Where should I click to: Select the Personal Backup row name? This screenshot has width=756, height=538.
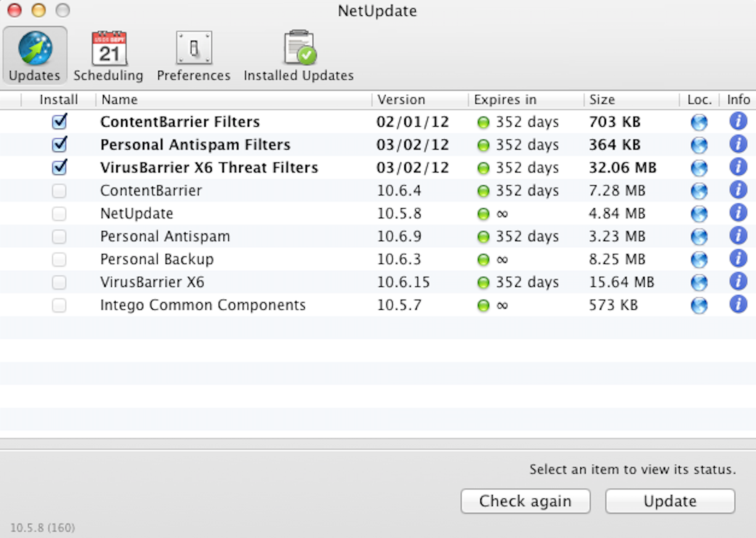(157, 259)
